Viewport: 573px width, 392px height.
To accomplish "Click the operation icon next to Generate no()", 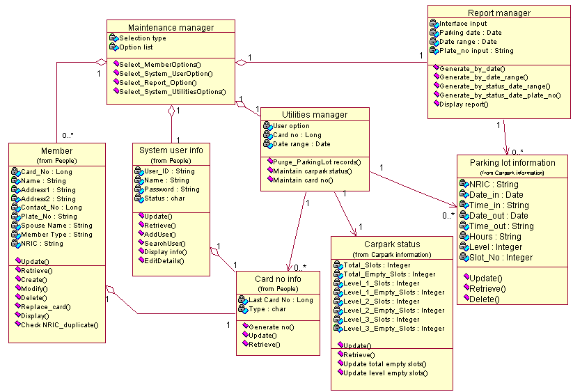I will tap(246, 326).
